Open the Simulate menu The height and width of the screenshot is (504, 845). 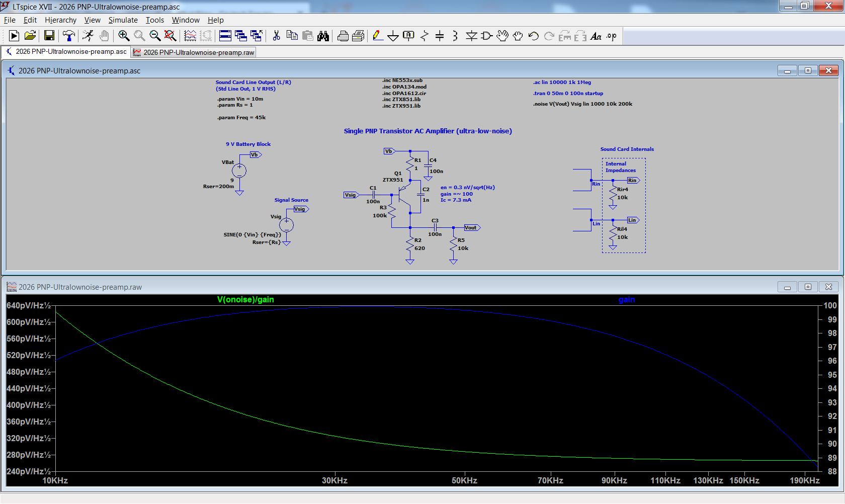point(123,20)
